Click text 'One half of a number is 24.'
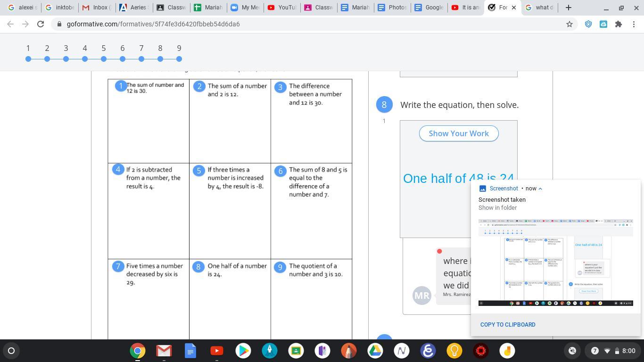 click(237, 270)
